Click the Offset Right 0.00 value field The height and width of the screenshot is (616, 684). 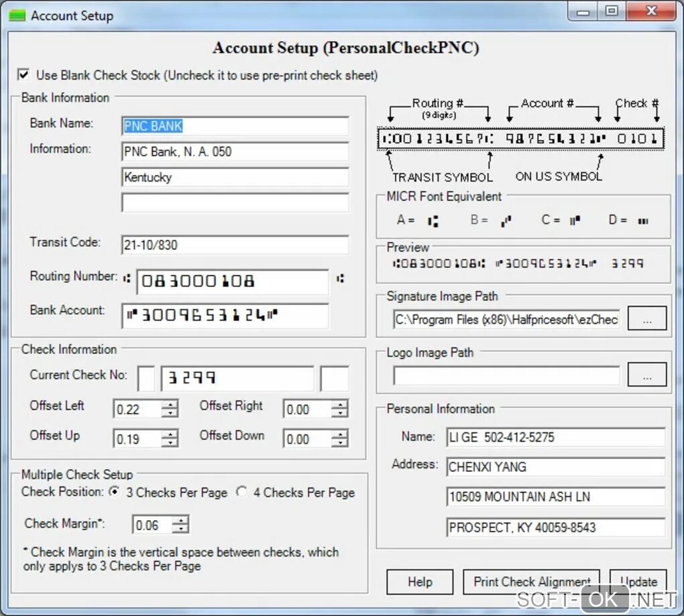click(307, 409)
